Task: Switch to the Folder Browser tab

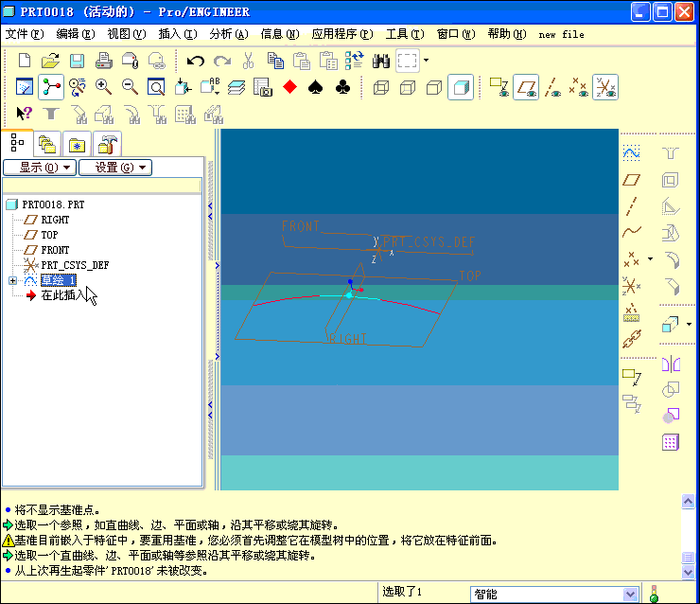Action: pyautogui.click(x=47, y=144)
